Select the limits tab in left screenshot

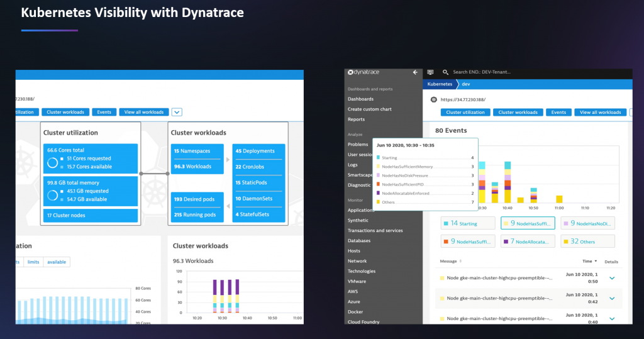pyautogui.click(x=33, y=262)
